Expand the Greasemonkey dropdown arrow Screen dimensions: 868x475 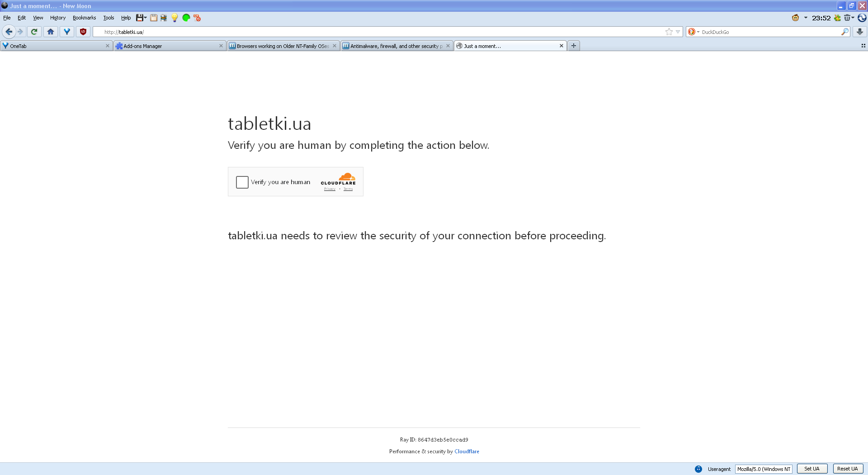click(806, 18)
